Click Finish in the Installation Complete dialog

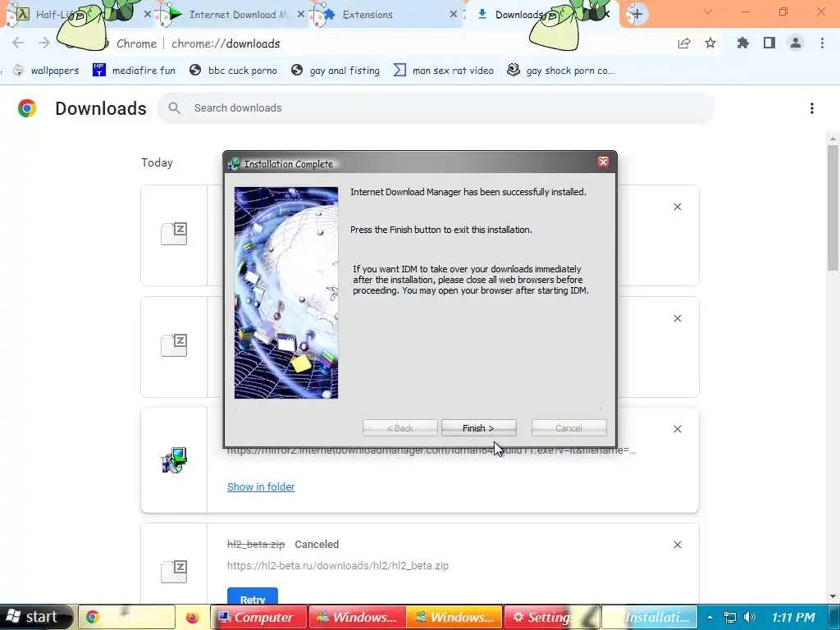tap(478, 428)
